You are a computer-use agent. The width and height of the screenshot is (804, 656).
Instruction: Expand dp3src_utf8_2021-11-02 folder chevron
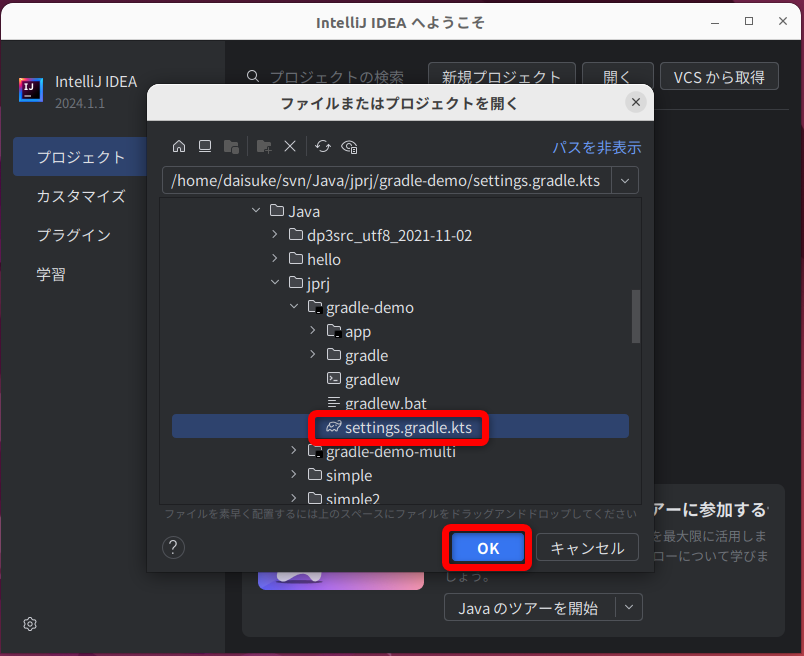pyautogui.click(x=275, y=234)
